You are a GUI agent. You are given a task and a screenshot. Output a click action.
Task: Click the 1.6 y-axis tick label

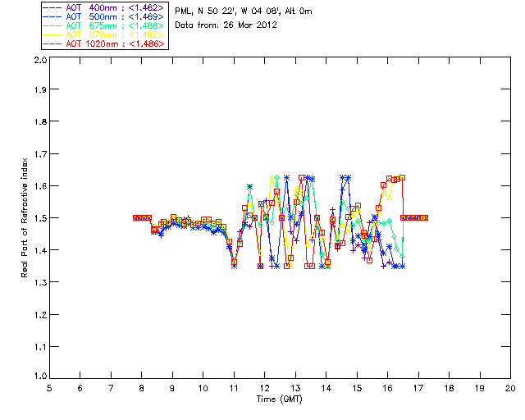point(40,186)
